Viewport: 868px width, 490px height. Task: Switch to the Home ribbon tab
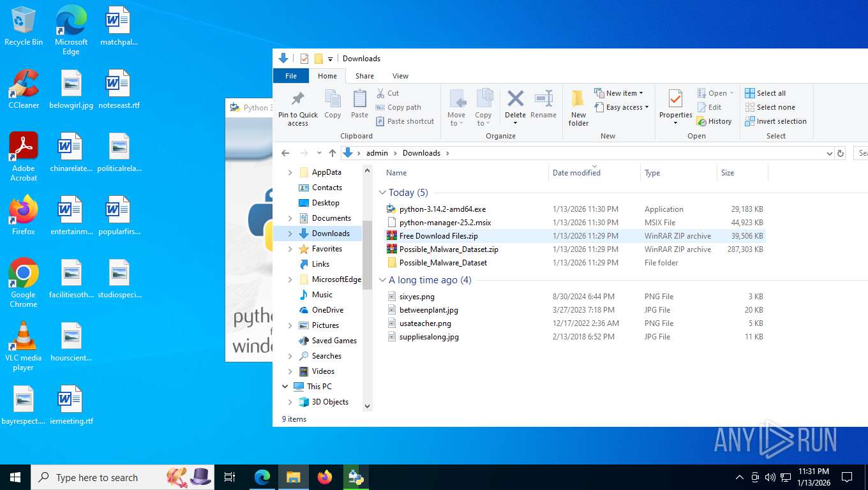[x=327, y=76]
